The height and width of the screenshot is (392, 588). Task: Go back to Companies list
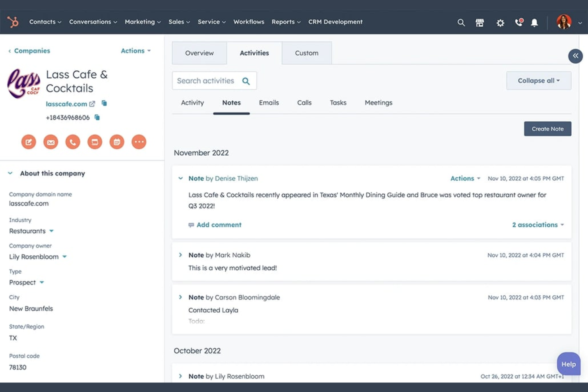pyautogui.click(x=29, y=51)
